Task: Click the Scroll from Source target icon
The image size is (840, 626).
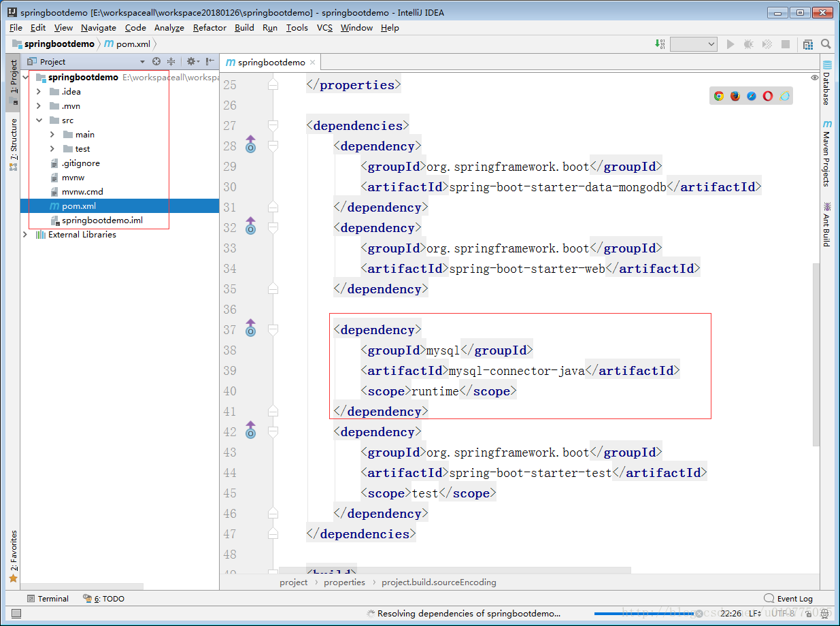Action: click(x=156, y=61)
